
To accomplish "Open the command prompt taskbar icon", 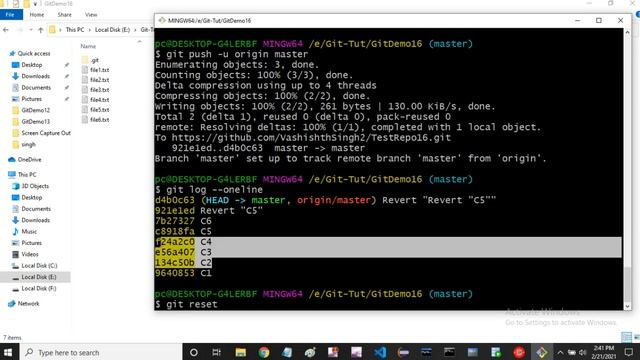I will pyautogui.click(x=449, y=352).
